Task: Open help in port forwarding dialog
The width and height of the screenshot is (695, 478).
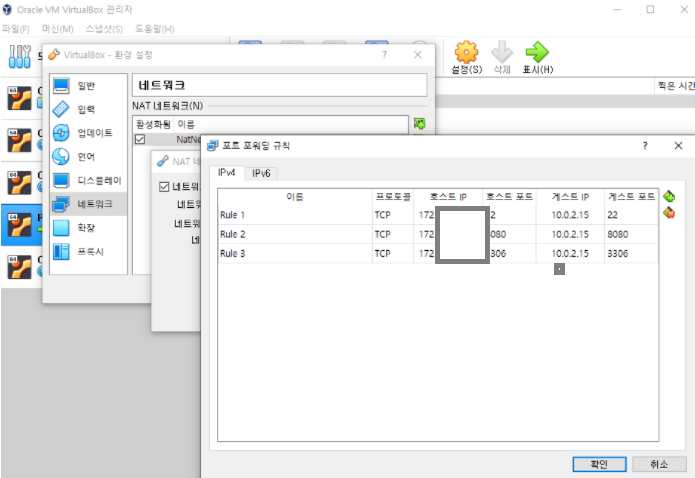Action: [x=645, y=146]
